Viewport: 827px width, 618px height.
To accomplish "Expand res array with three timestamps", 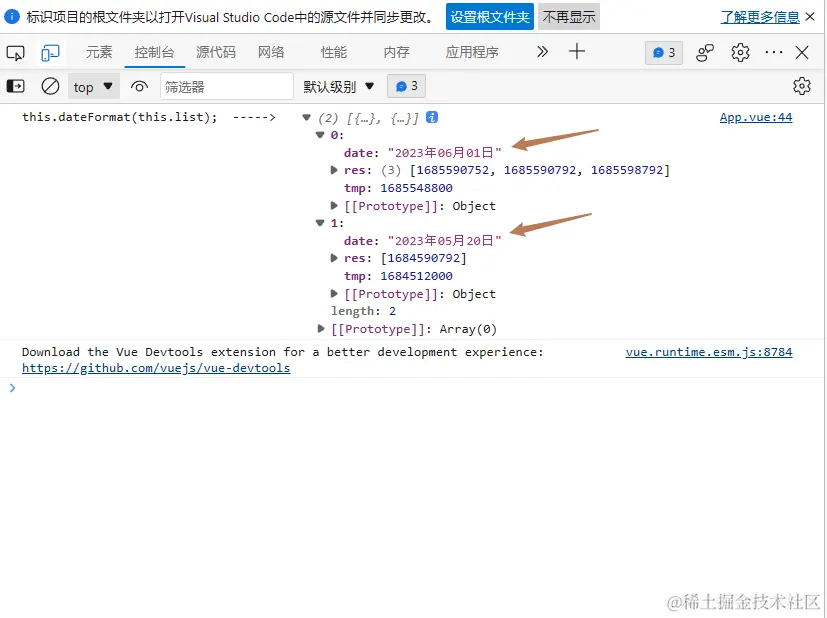I will pos(333,170).
